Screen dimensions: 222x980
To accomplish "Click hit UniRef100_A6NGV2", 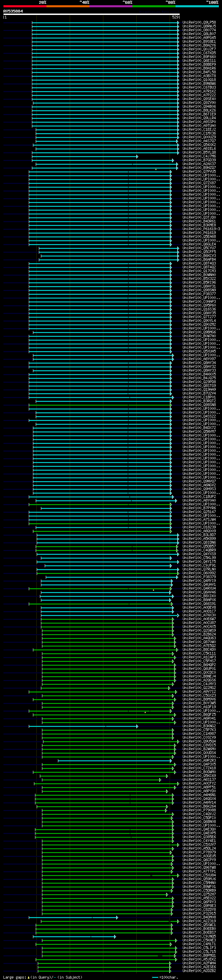I will click(x=199, y=485).
